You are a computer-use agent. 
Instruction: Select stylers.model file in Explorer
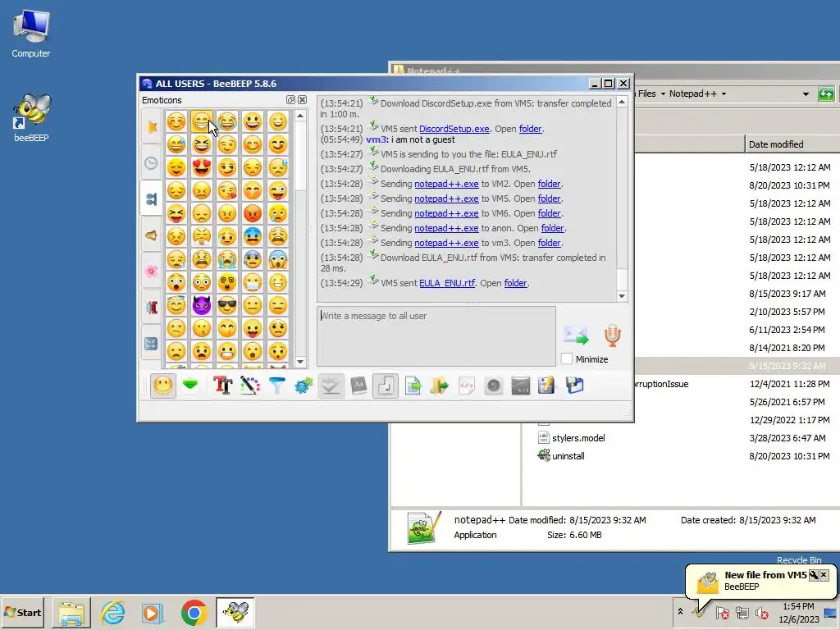(578, 438)
